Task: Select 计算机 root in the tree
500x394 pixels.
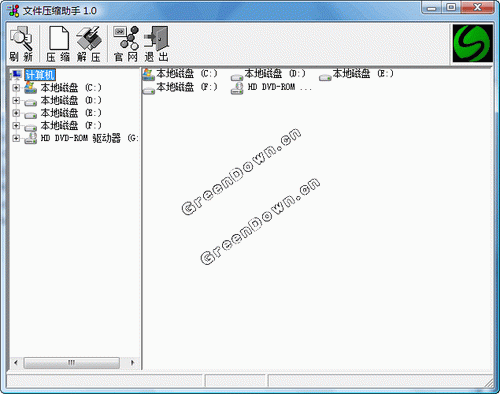Action: pos(40,75)
